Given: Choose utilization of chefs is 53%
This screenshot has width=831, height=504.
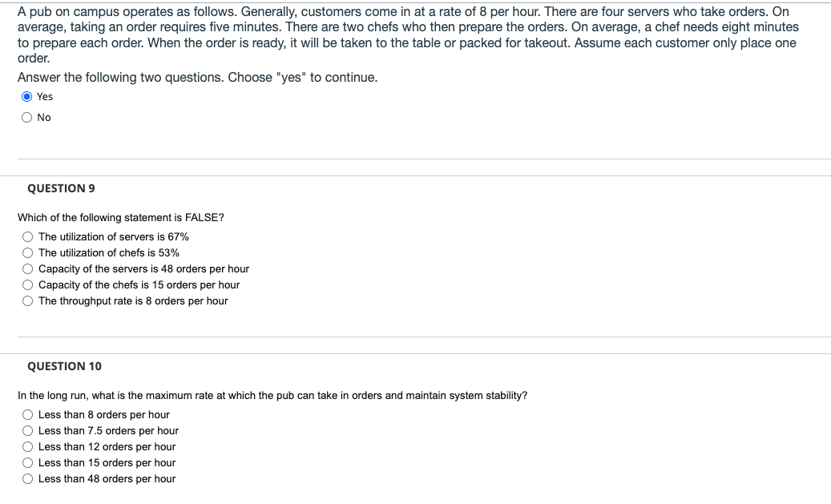Looking at the screenshot, I should (x=27, y=252).
